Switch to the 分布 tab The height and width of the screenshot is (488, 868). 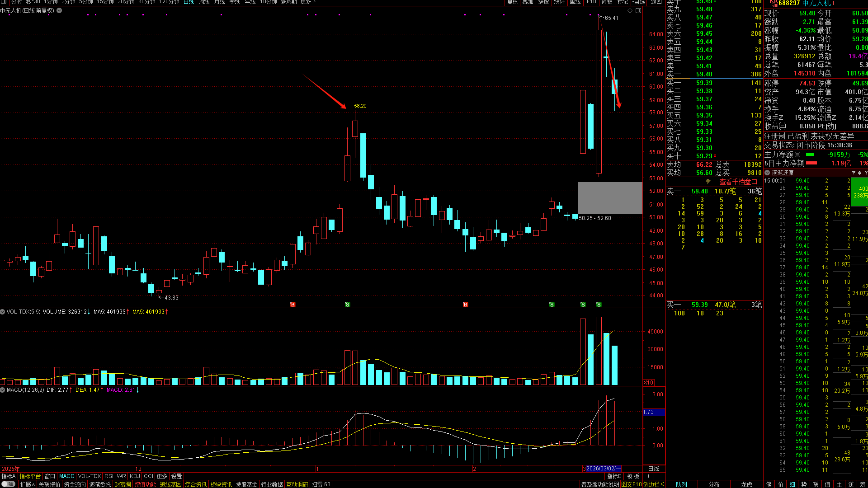[x=714, y=484]
